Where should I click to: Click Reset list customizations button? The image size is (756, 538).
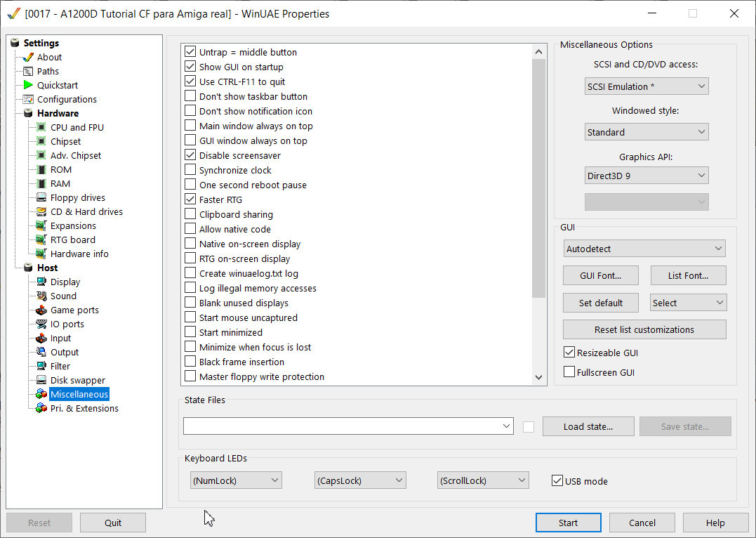click(x=644, y=329)
